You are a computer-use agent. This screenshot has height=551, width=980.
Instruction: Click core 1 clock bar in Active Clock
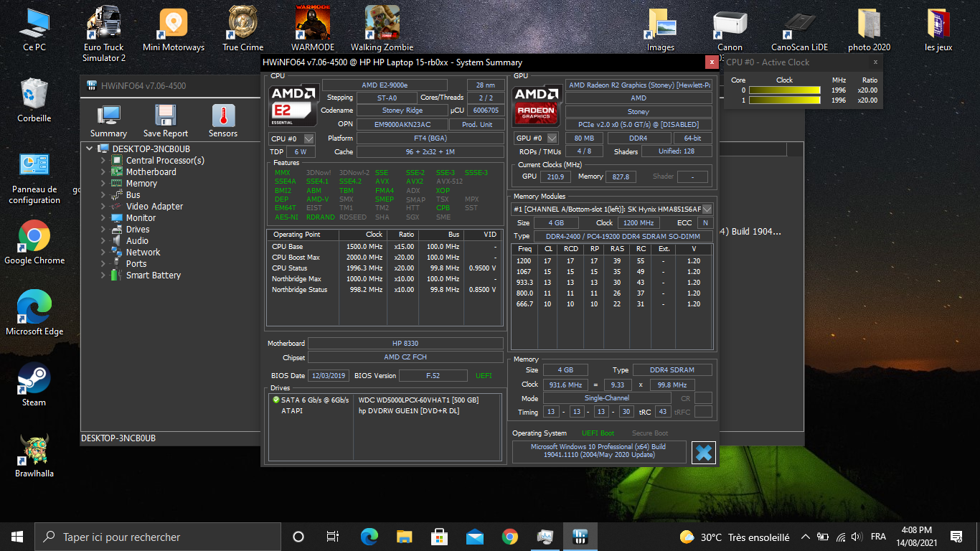(x=786, y=100)
